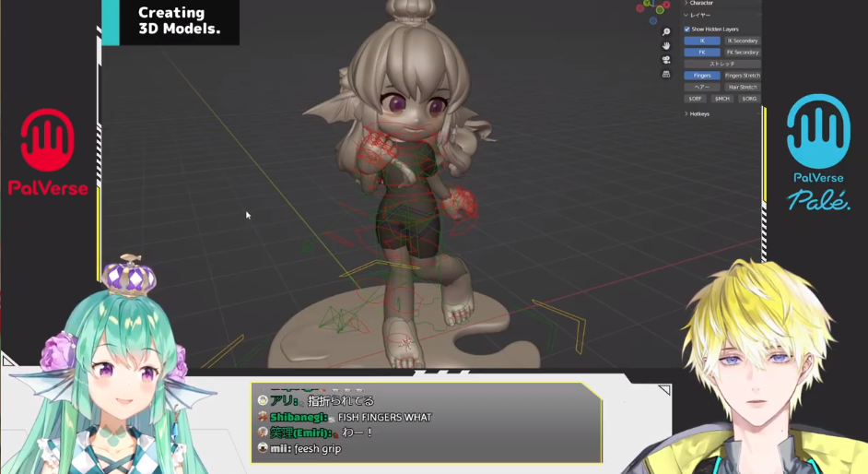Screen dimensions: 868x474
Task: Click the zoom magnifier viewport icon
Action: [666, 31]
